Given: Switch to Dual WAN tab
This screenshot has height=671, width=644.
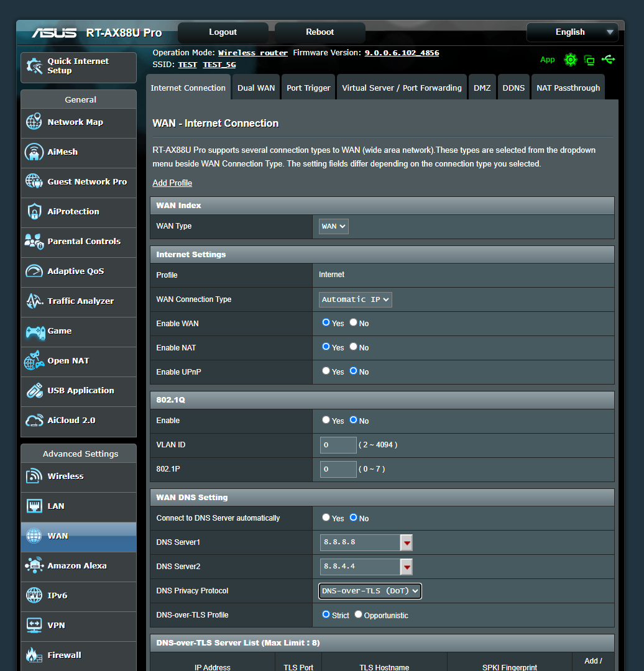Looking at the screenshot, I should pos(256,88).
